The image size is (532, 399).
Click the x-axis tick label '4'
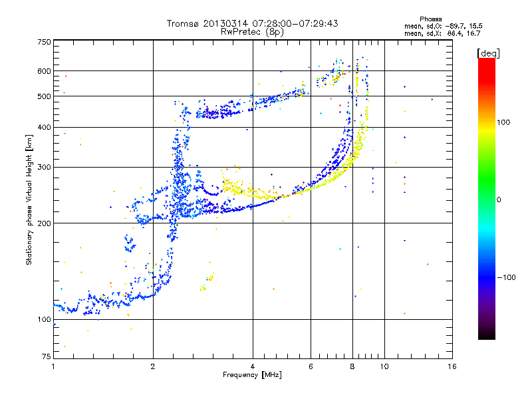253,366
